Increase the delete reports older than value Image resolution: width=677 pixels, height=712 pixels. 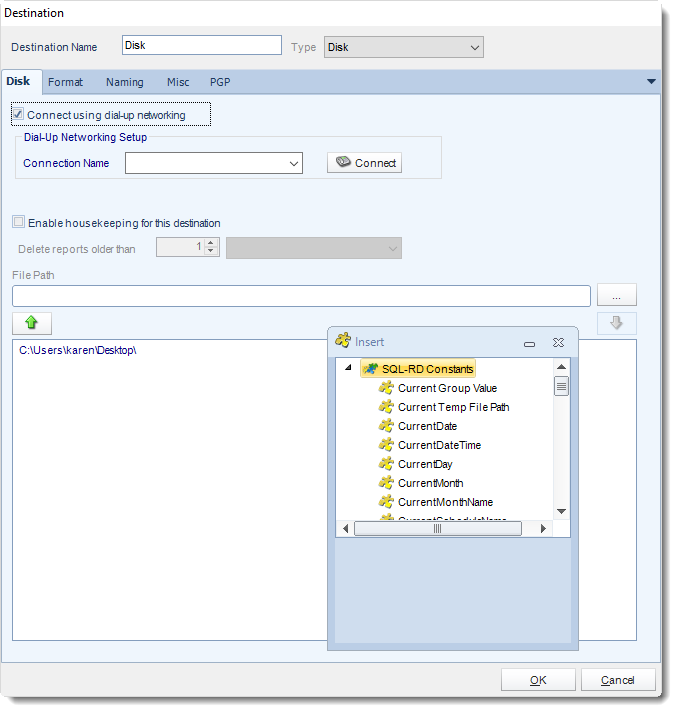click(x=211, y=243)
